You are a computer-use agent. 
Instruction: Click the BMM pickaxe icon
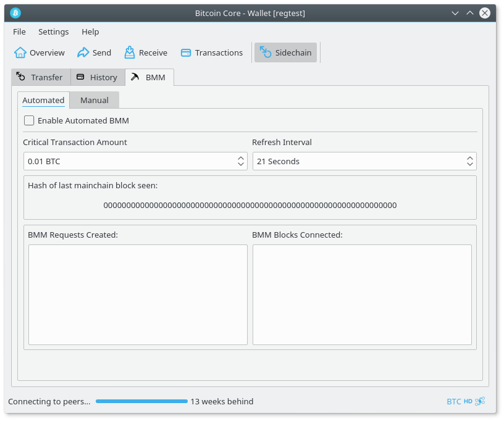135,77
